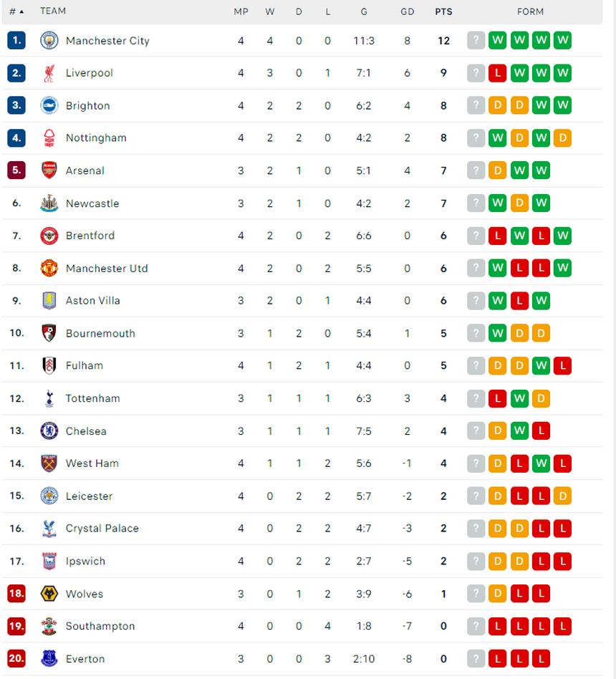This screenshot has width=616, height=679.
Task: Open the Everton crest icon
Action: (x=49, y=659)
